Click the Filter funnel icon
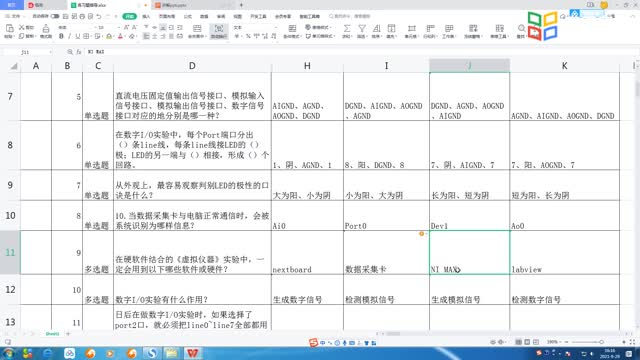This screenshot has height=360, width=640. pos(362,29)
